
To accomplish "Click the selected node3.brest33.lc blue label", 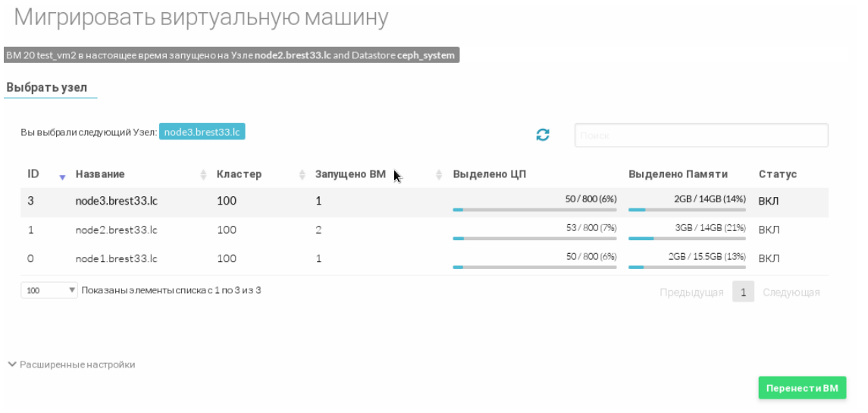I will [x=202, y=132].
